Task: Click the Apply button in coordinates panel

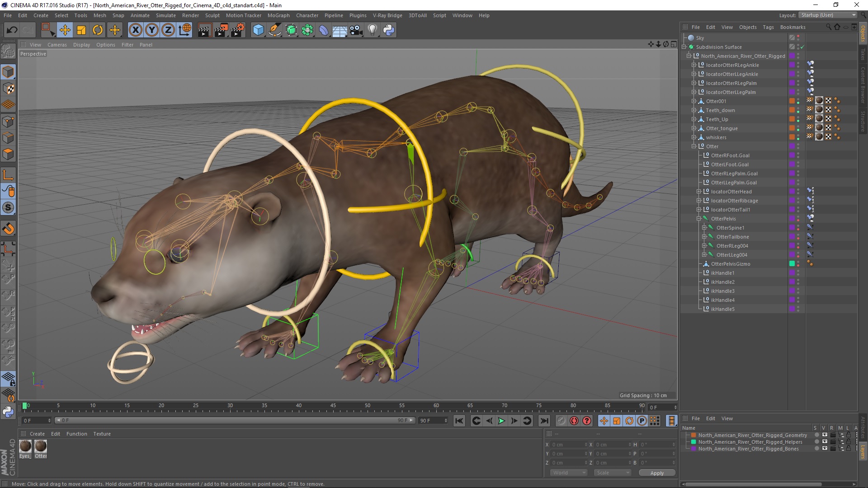Action: 656,473
